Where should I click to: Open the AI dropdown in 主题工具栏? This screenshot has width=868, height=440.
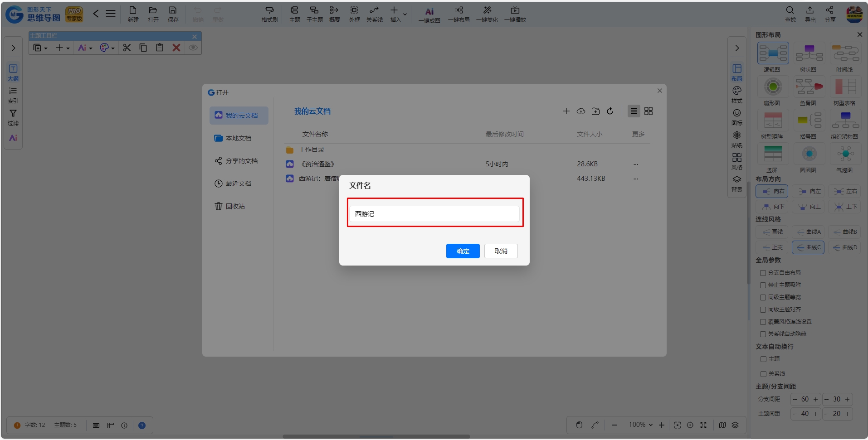coord(85,48)
